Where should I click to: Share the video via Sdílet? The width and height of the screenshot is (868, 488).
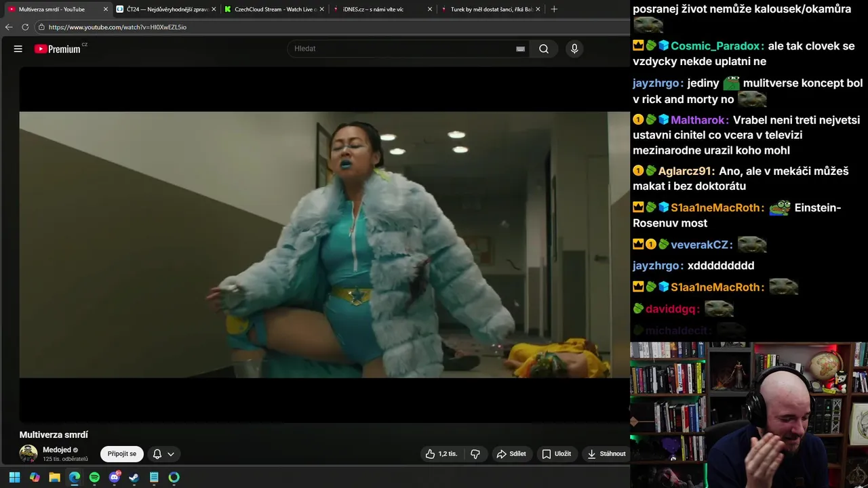coord(511,454)
